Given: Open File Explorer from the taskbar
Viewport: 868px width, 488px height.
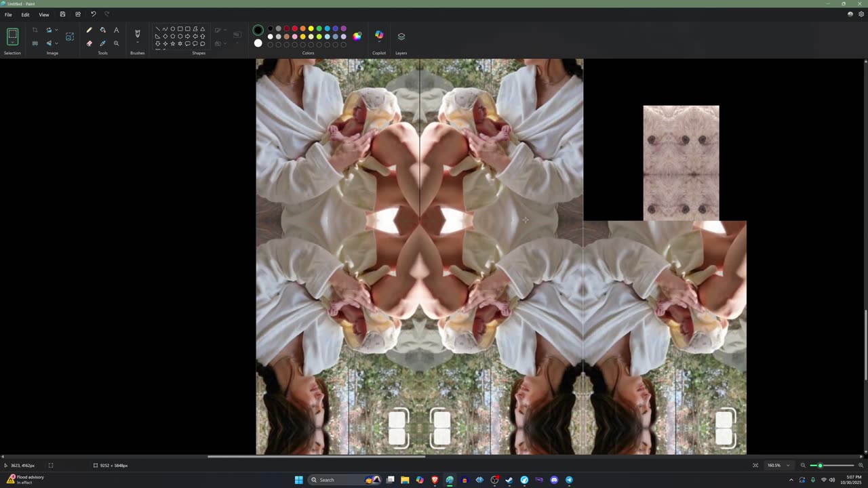Looking at the screenshot, I should pyautogui.click(x=405, y=480).
